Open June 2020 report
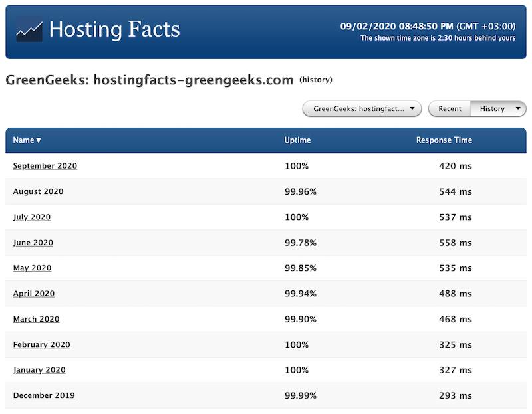This screenshot has height=414, width=532. (x=33, y=243)
